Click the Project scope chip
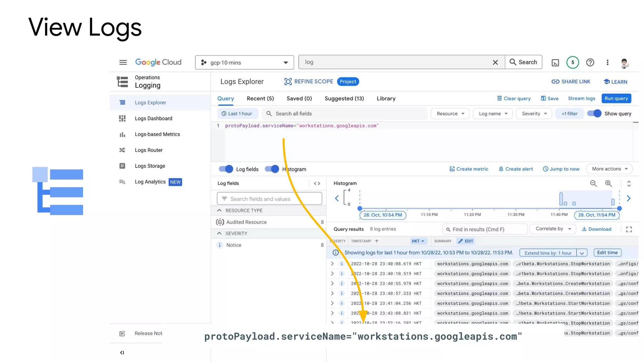Viewport: 644px width, 362px height. coord(348,82)
